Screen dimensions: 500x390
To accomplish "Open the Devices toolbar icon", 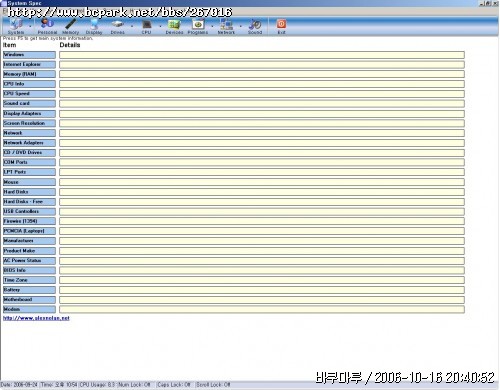I will [x=174, y=27].
